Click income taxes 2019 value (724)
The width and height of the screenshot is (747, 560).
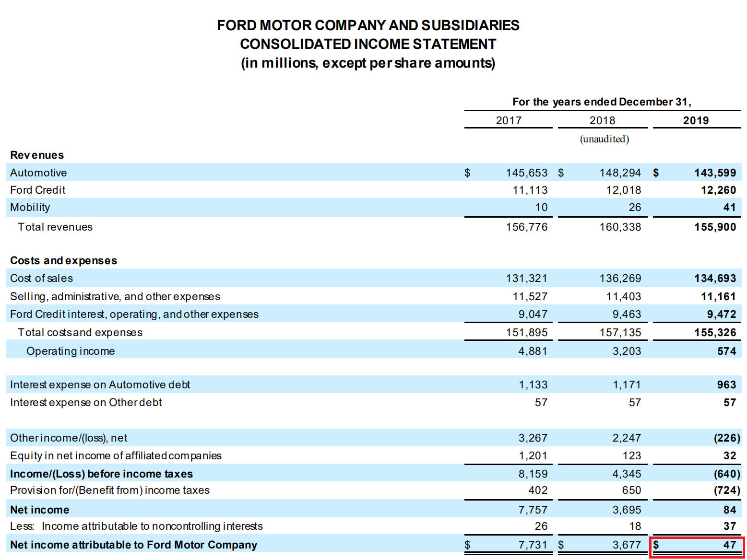(727, 490)
